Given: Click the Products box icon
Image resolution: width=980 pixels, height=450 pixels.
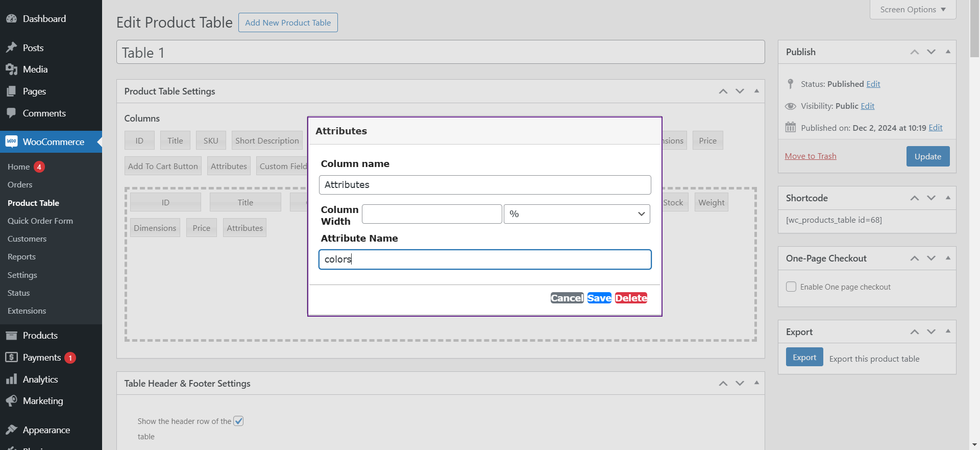Looking at the screenshot, I should point(11,336).
